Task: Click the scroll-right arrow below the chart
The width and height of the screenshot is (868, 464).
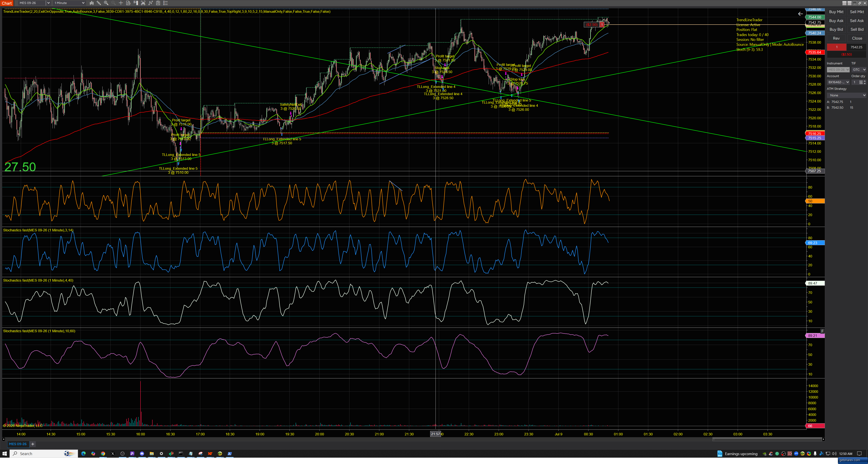Action: [823, 439]
